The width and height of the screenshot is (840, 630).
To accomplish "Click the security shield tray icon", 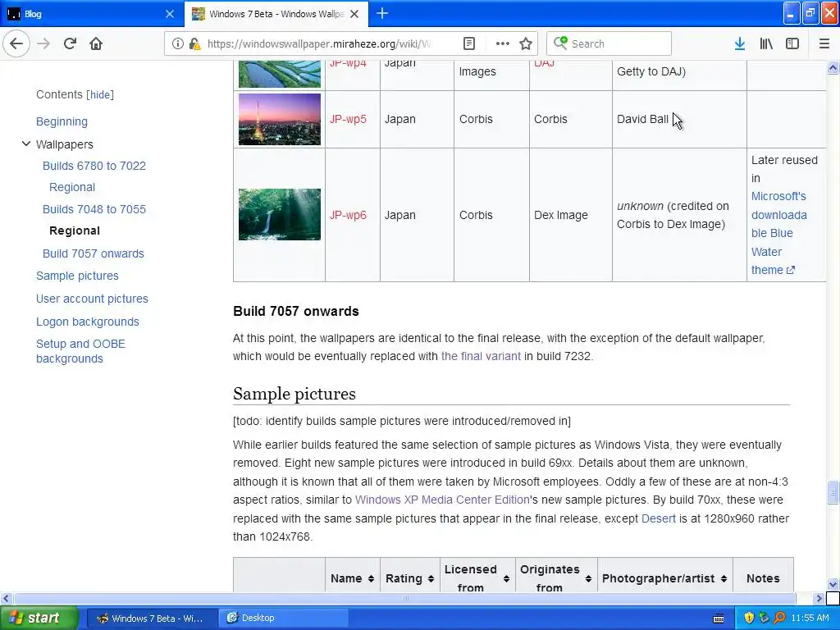I will point(748,619).
